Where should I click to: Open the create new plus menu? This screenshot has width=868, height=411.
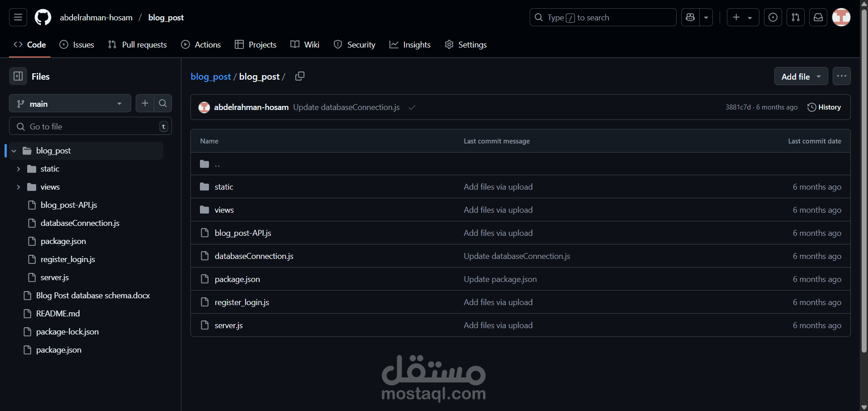(x=743, y=17)
